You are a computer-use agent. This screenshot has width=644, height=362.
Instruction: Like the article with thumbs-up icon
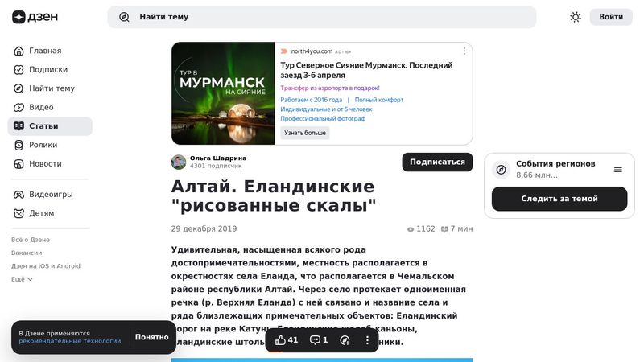[280, 340]
